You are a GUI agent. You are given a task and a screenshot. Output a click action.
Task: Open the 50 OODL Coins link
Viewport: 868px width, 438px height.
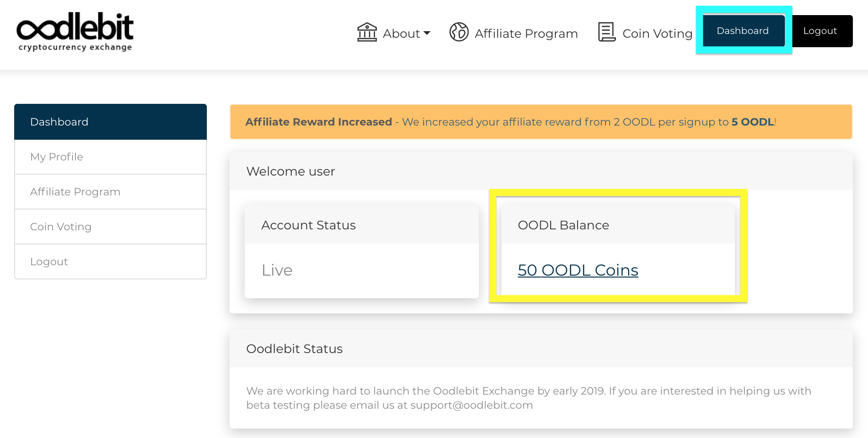(578, 270)
